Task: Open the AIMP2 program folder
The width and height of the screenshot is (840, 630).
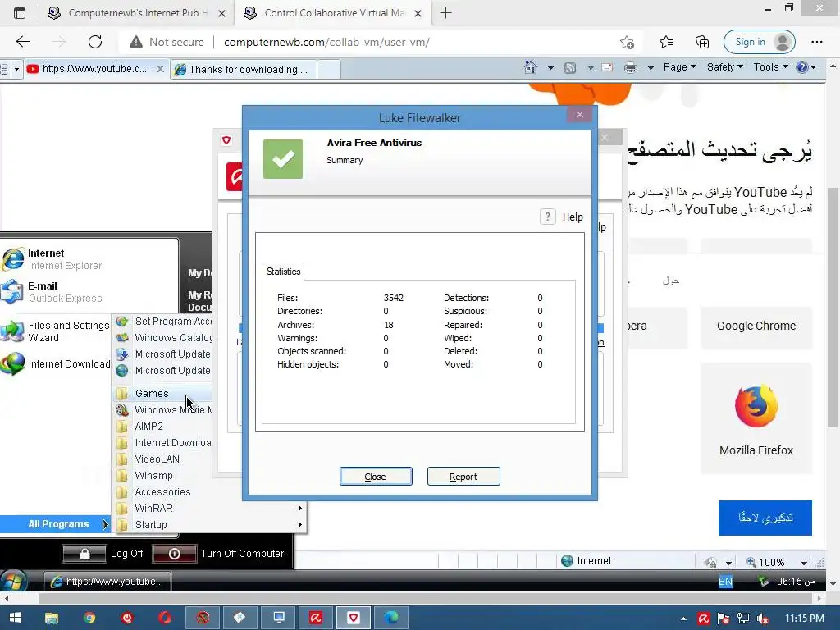Action: (163, 427)
